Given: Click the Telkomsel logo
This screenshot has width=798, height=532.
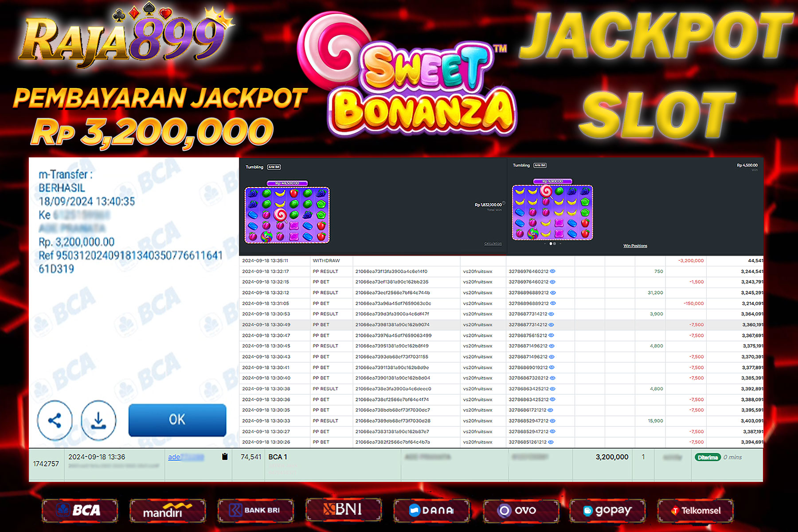Looking at the screenshot, I should (695, 510).
